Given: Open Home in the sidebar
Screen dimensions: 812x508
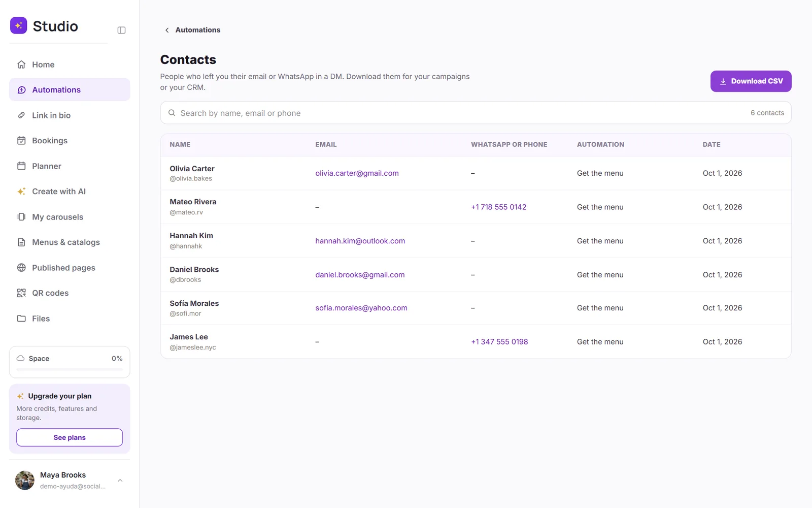Looking at the screenshot, I should 70,65.
